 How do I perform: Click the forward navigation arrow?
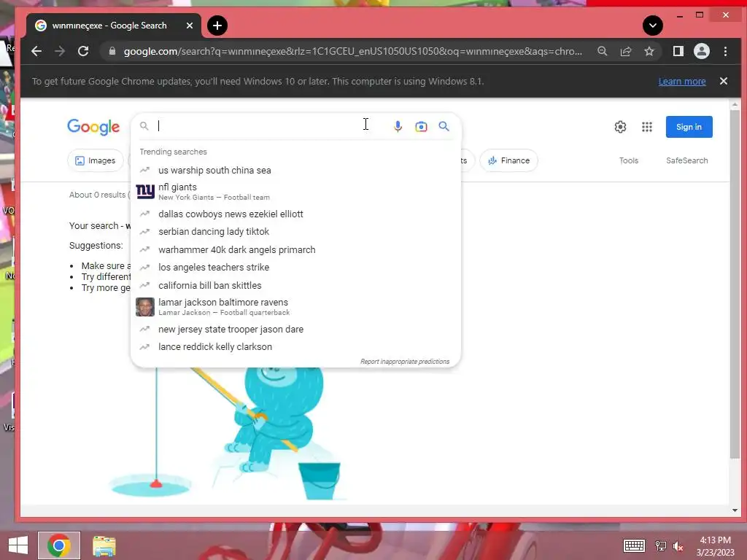60,52
